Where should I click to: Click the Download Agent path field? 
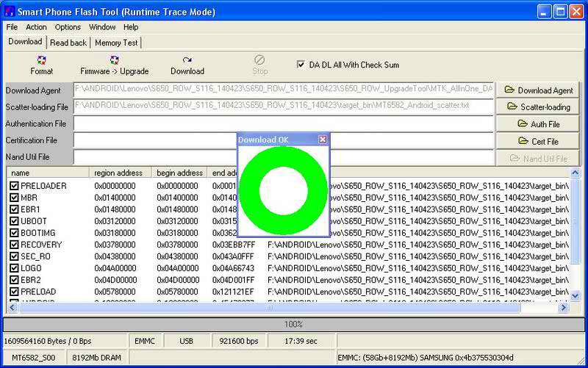[x=284, y=90]
